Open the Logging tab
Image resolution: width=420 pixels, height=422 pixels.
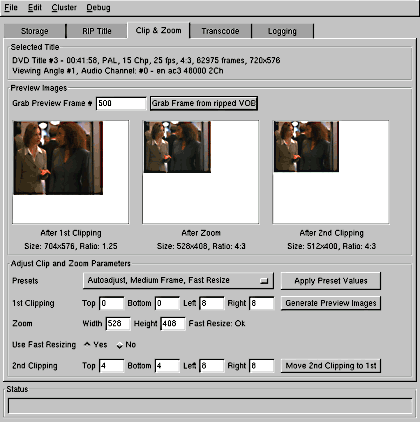[282, 31]
